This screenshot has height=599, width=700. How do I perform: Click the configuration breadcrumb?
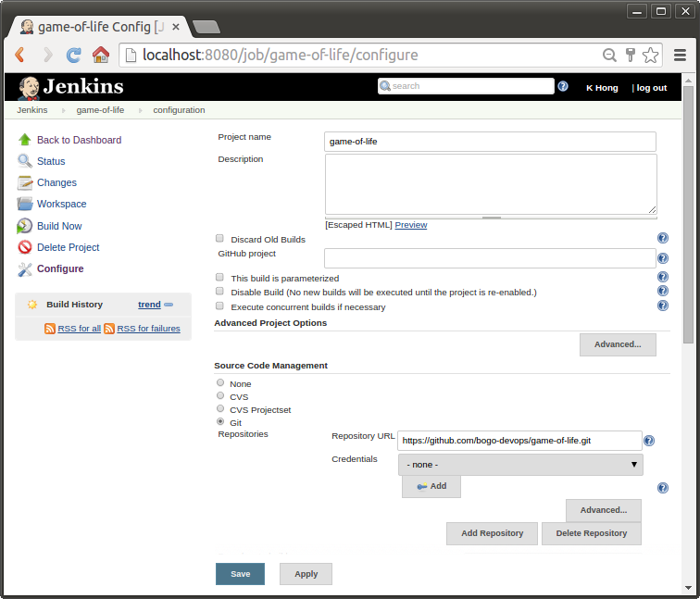tap(179, 110)
